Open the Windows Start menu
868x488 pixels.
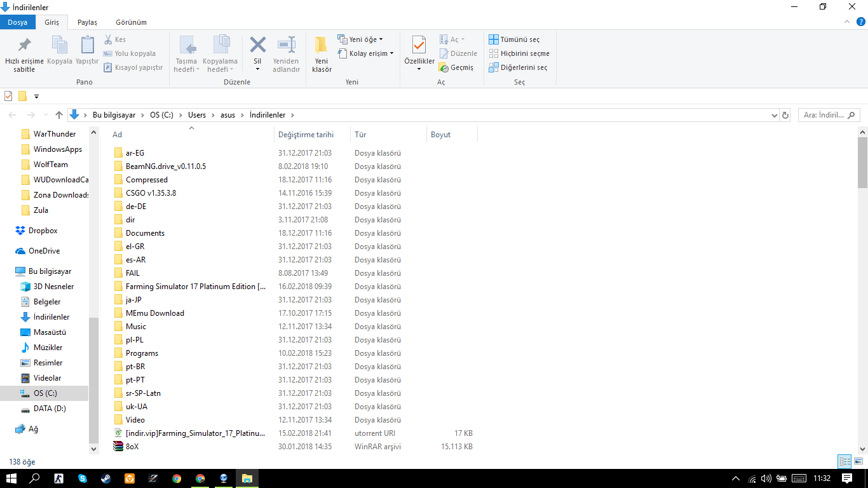[x=11, y=478]
